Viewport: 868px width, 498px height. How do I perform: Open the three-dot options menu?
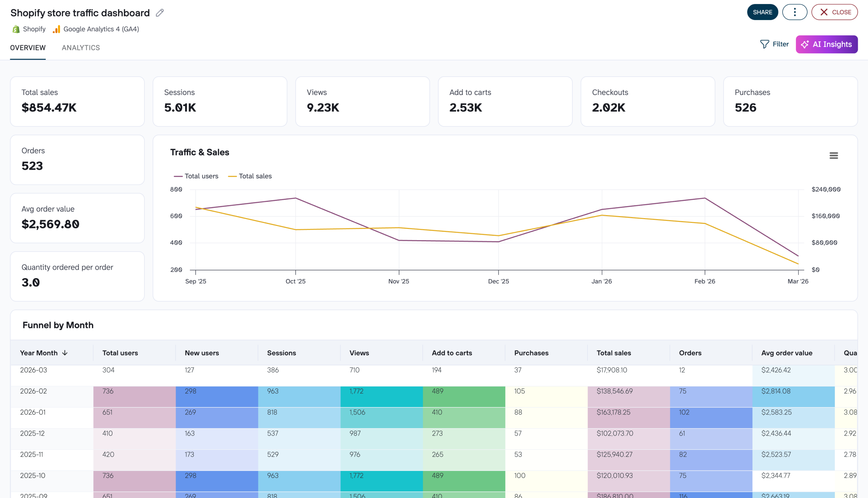pyautogui.click(x=794, y=12)
